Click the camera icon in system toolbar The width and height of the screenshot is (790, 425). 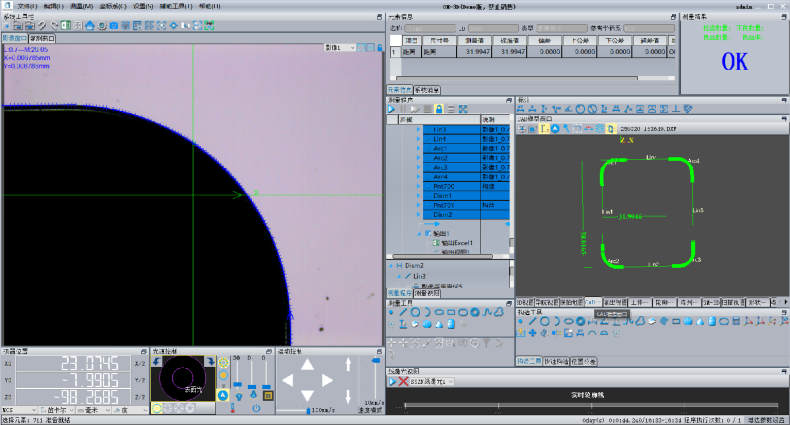113,25
